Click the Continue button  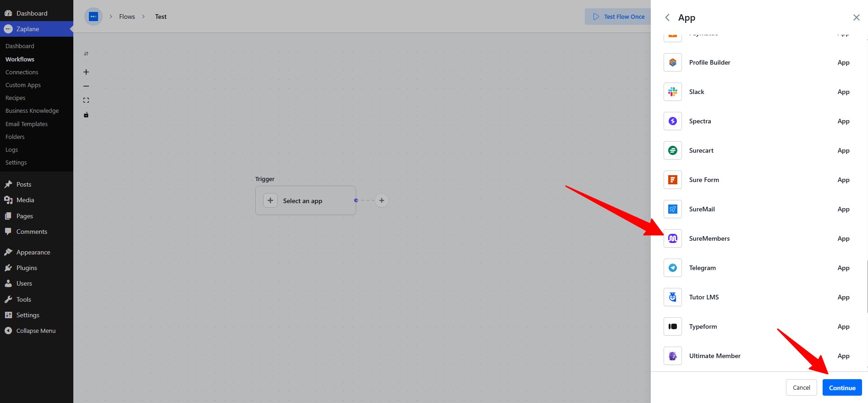(x=842, y=387)
